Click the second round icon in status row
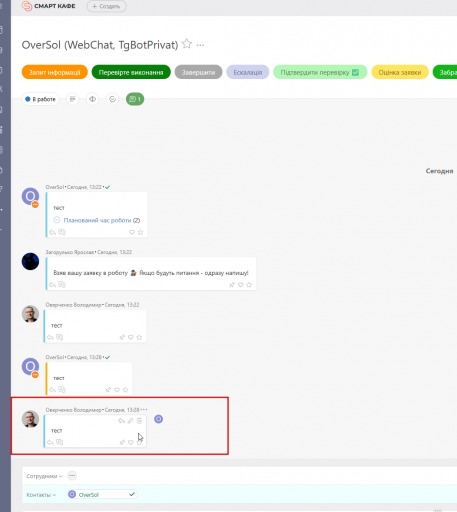The width and height of the screenshot is (457, 512). coord(92,99)
